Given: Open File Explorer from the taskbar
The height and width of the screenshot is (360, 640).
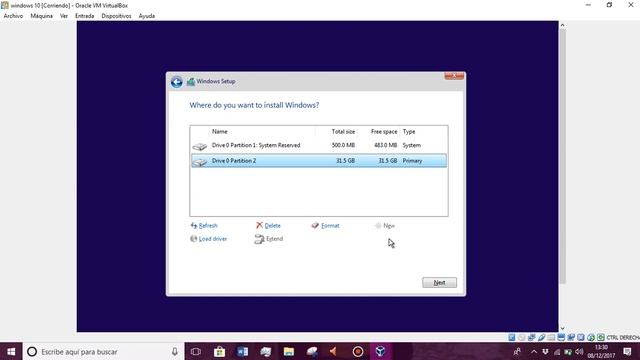Looking at the screenshot, I should tap(289, 351).
